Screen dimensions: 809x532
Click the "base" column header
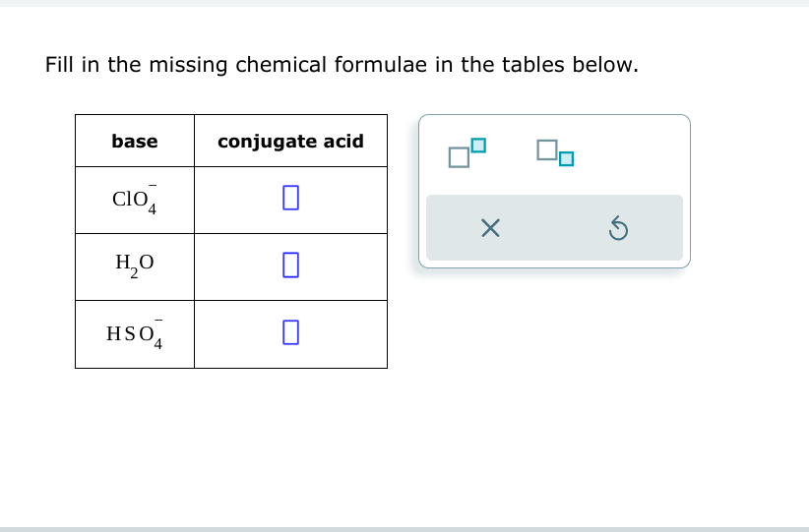tap(135, 142)
